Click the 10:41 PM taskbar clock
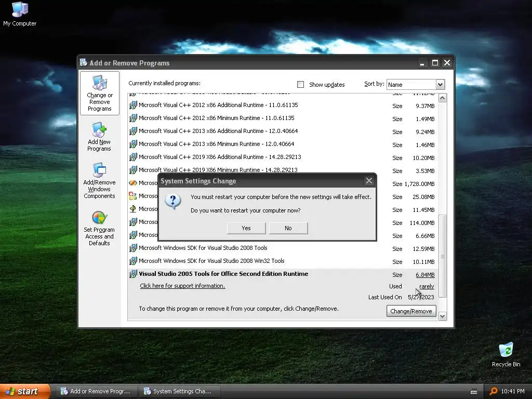Viewport: 532px width, 399px height. click(513, 391)
